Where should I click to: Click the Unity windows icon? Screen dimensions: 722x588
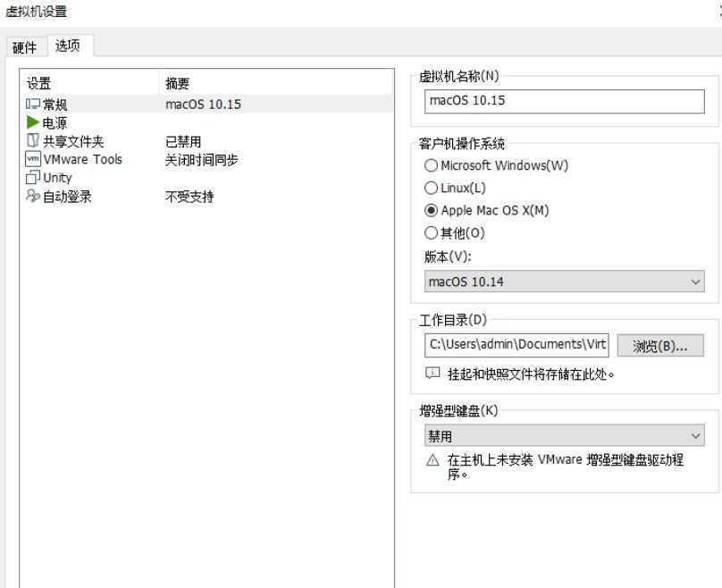(x=33, y=177)
